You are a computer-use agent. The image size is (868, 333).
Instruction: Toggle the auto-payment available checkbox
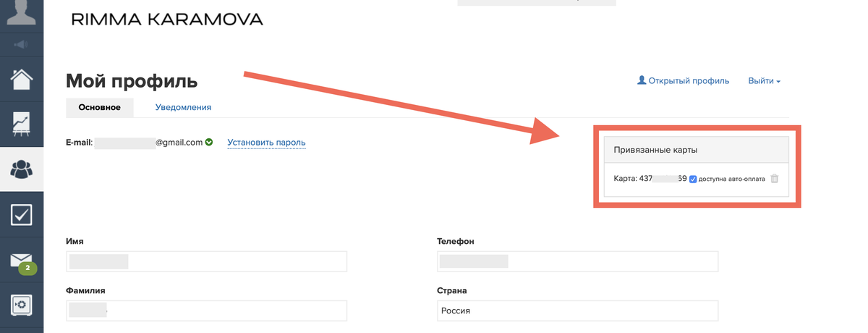tap(693, 179)
